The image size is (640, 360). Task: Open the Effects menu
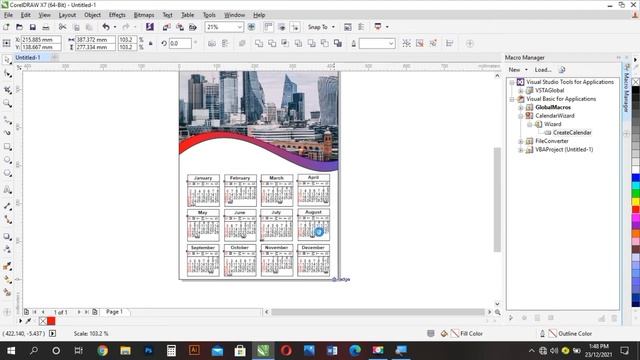[x=117, y=15]
